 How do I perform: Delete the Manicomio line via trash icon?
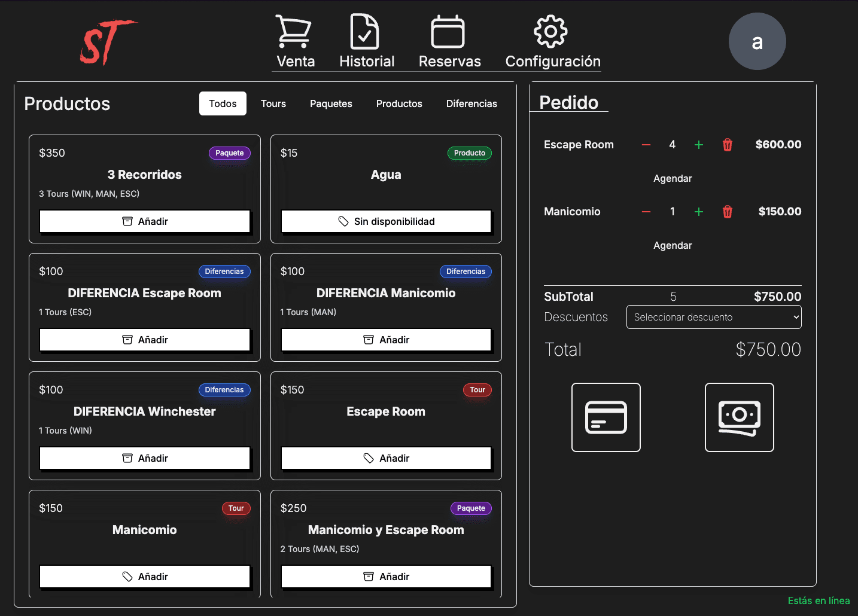[727, 211]
